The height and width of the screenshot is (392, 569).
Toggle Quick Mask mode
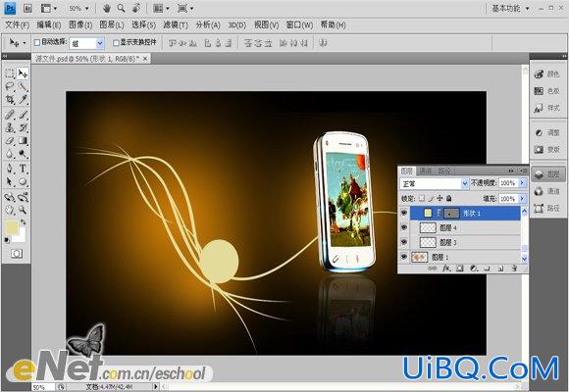click(17, 254)
